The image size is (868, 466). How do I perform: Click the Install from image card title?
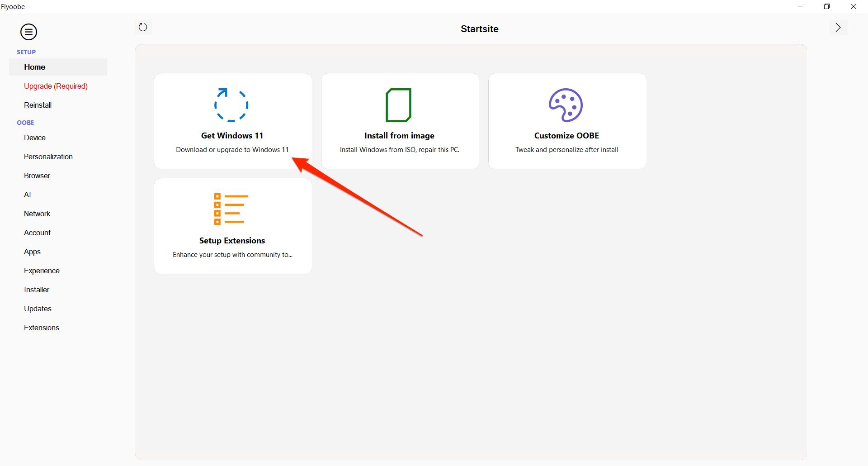[x=399, y=136]
